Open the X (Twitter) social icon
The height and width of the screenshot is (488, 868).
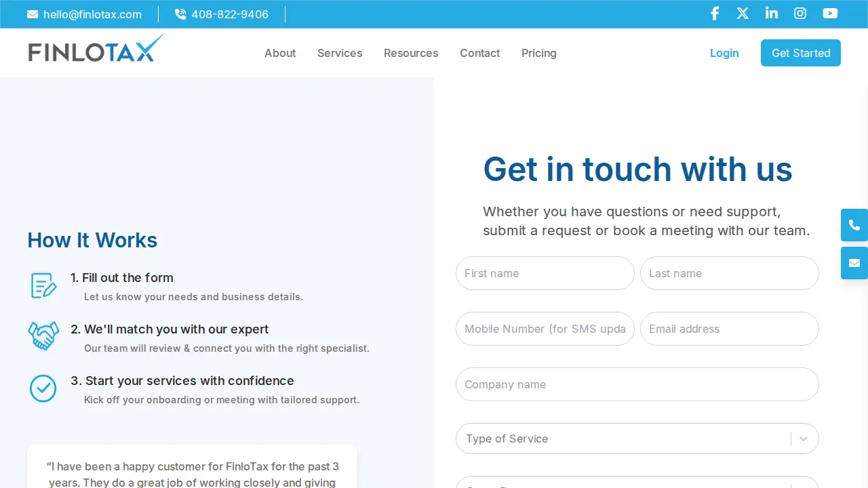743,14
